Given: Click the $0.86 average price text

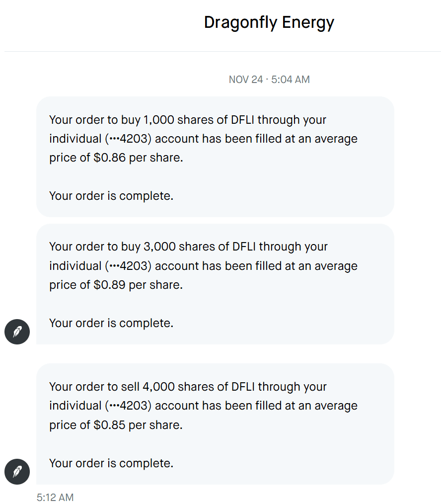Looking at the screenshot, I should click(109, 158).
